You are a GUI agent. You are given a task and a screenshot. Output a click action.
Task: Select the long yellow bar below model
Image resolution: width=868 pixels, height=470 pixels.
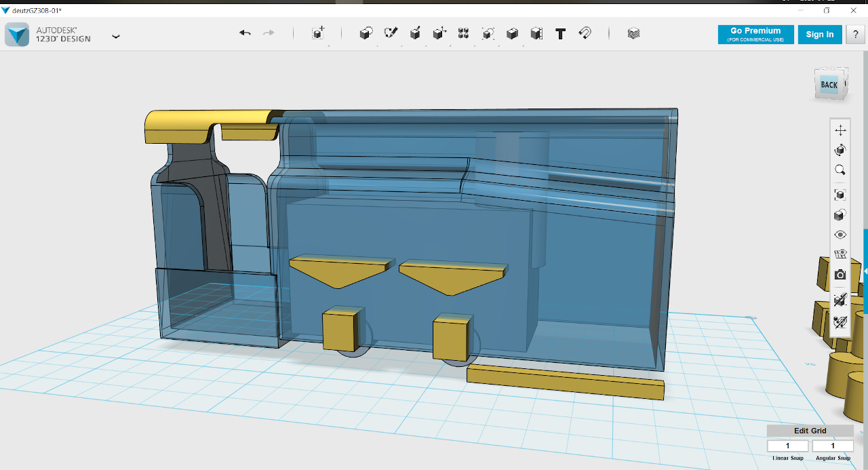[566, 382]
